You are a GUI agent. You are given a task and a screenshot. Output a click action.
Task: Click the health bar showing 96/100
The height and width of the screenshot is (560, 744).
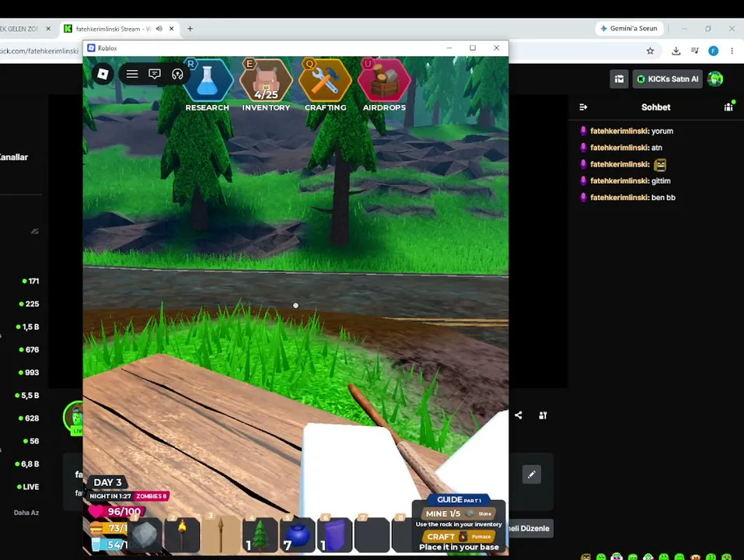[x=117, y=511]
